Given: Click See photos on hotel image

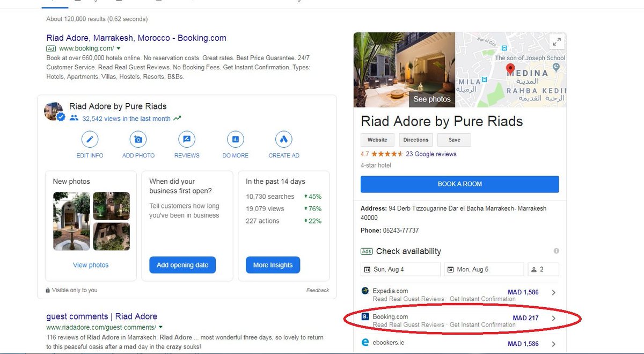Looking at the screenshot, I should [x=432, y=99].
